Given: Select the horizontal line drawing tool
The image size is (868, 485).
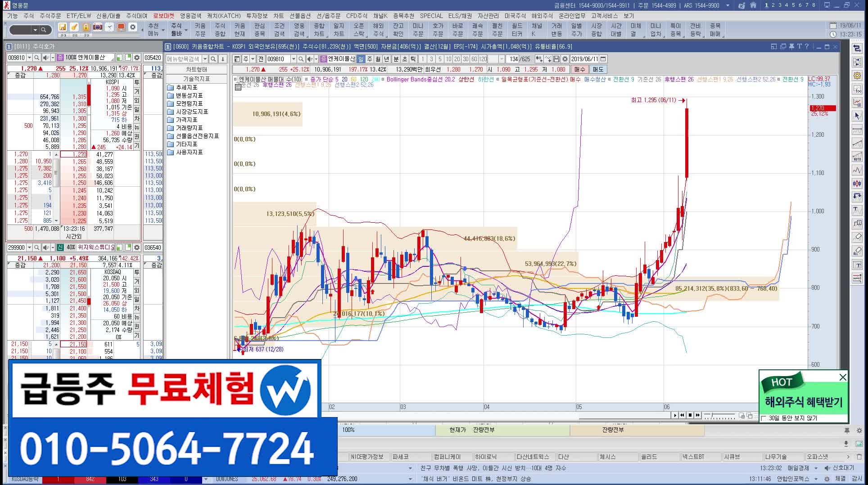Looking at the screenshot, I should click(x=857, y=130).
